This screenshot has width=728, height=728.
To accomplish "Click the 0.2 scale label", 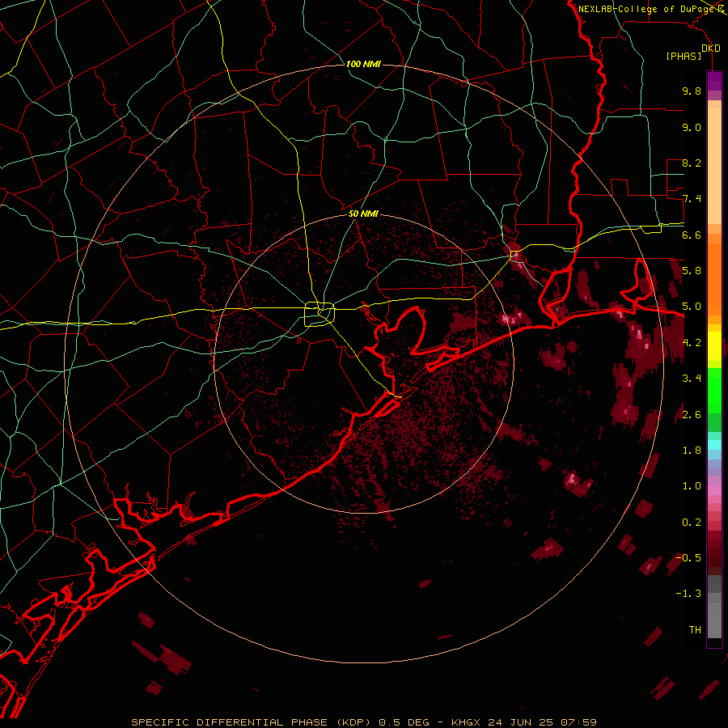I will coord(692,523).
